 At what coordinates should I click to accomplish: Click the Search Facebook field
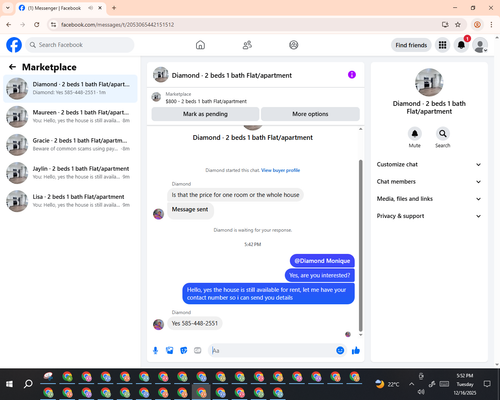(x=80, y=45)
